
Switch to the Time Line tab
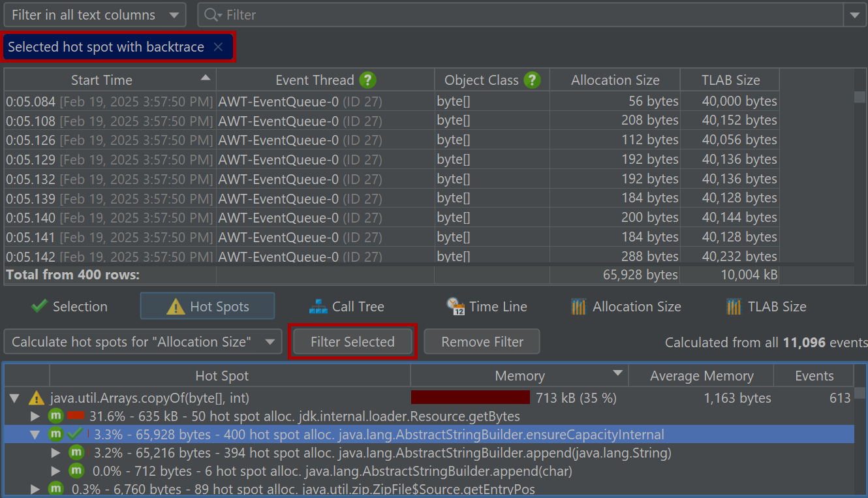click(487, 306)
